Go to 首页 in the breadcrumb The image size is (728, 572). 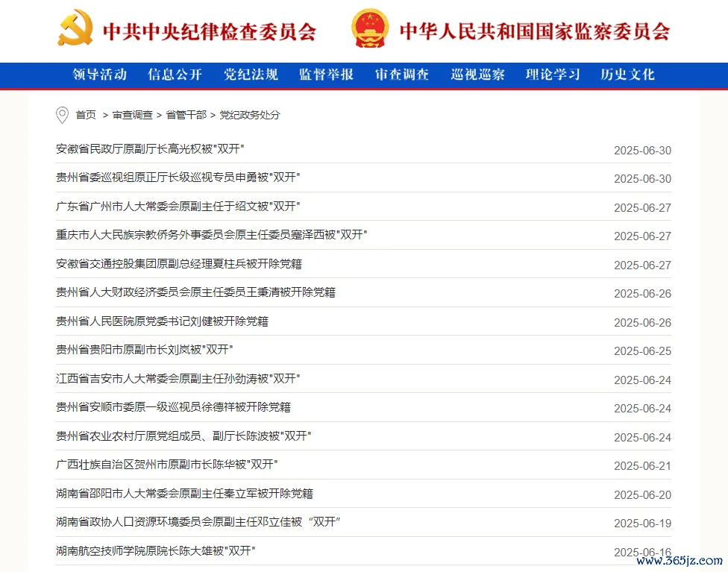click(86, 115)
